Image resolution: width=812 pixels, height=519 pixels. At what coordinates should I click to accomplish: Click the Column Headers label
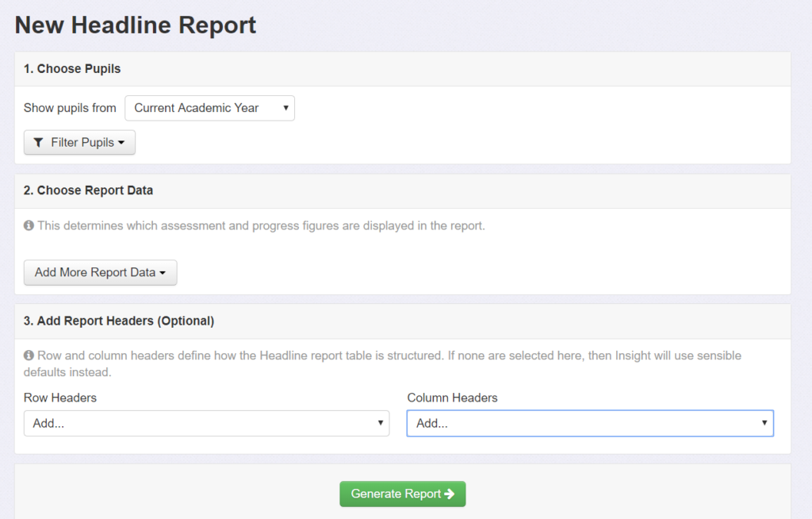pyautogui.click(x=452, y=398)
